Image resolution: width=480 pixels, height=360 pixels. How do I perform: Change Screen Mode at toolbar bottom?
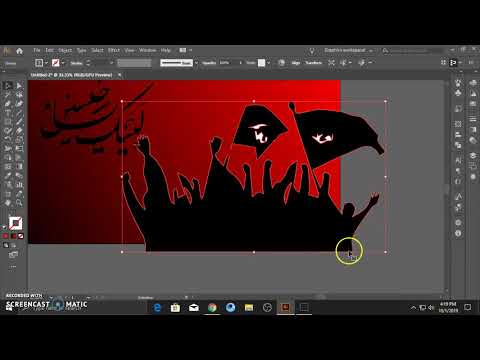(x=13, y=255)
